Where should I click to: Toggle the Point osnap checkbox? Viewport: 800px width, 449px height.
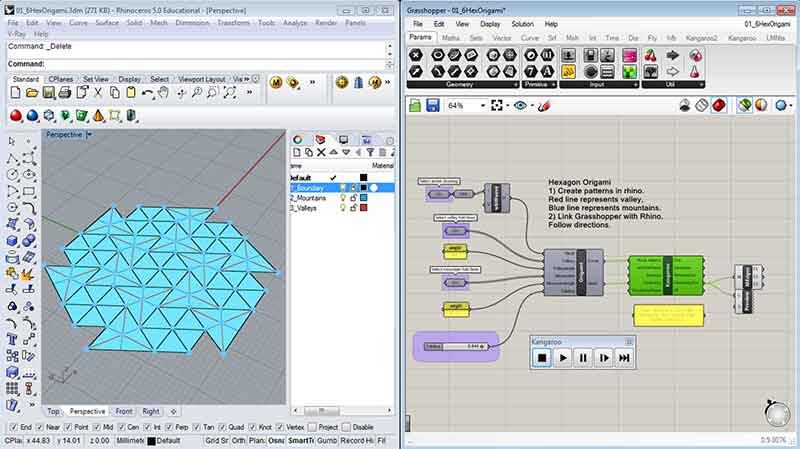click(x=68, y=427)
